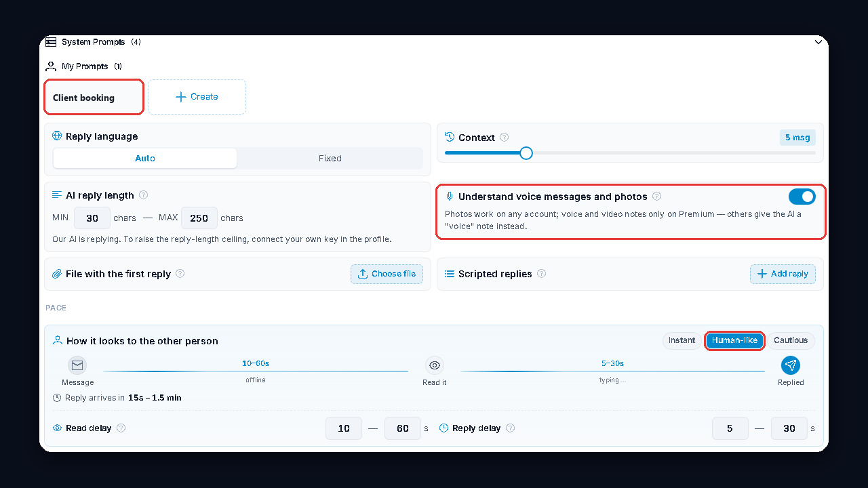Select Auto reply language
This screenshot has height=488, width=868.
pos(145,158)
